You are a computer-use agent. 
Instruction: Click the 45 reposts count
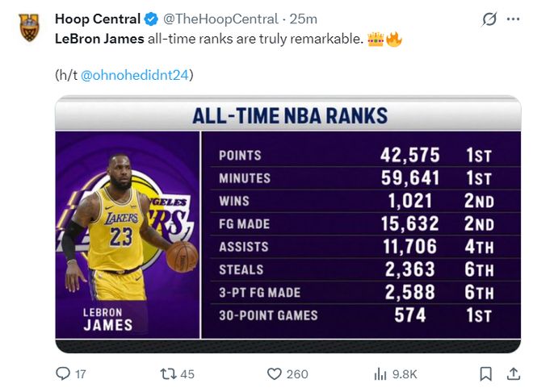(187, 374)
